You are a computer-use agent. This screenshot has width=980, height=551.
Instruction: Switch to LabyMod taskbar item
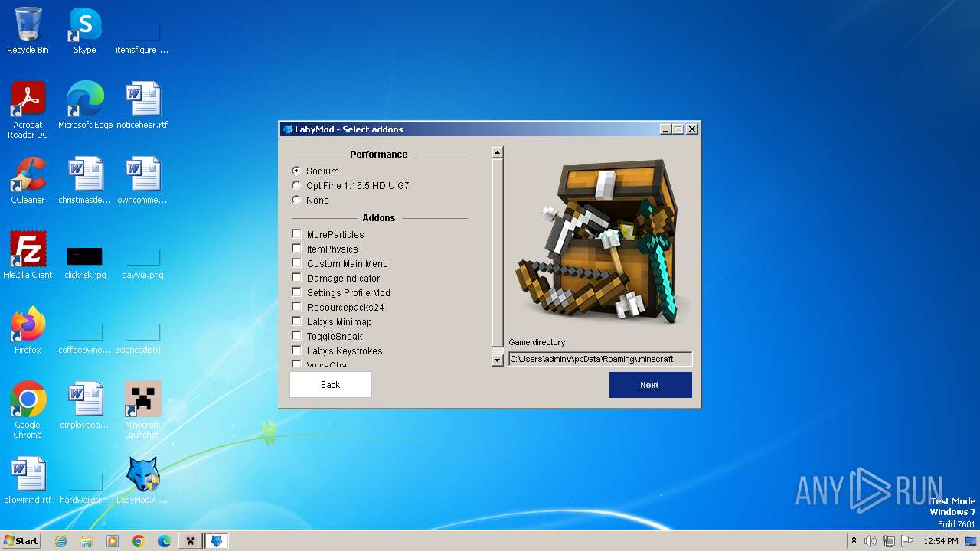coord(217,541)
